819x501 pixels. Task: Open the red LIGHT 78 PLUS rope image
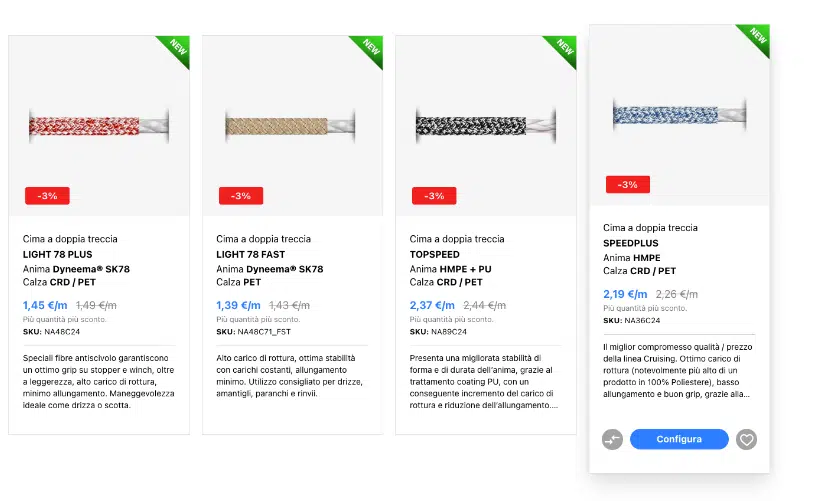coord(99,126)
